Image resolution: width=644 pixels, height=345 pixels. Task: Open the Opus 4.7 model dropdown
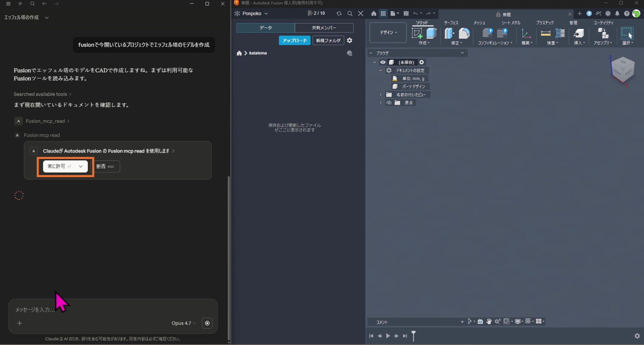(183, 323)
